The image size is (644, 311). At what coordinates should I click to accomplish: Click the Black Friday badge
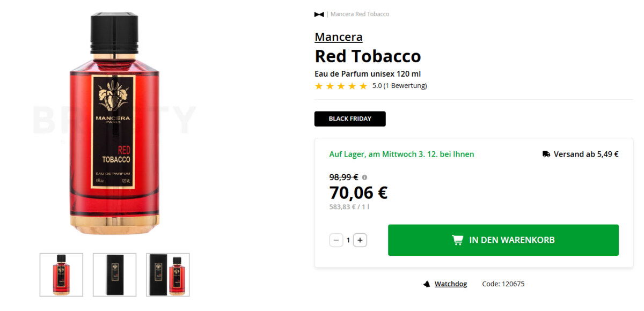[x=350, y=119]
